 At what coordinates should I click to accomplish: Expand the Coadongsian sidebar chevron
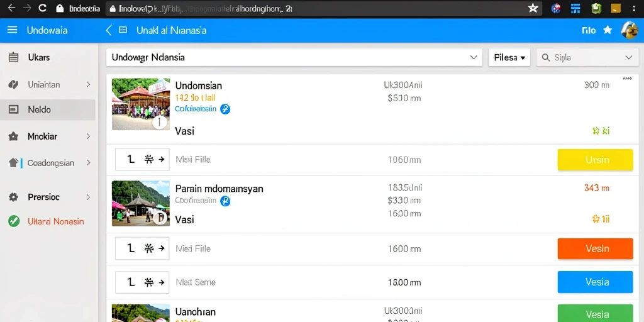[88, 163]
